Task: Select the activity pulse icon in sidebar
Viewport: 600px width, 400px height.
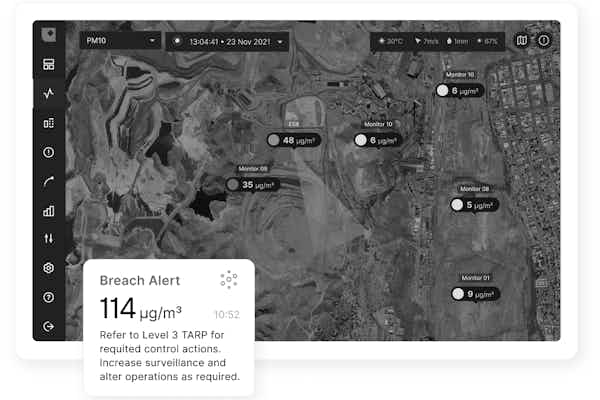Action: tap(48, 94)
